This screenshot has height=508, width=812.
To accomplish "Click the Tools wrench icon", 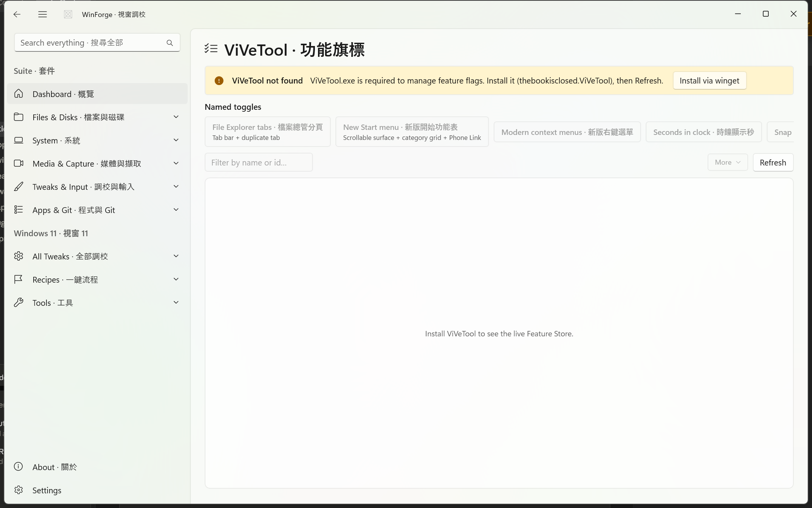I will 19,302.
